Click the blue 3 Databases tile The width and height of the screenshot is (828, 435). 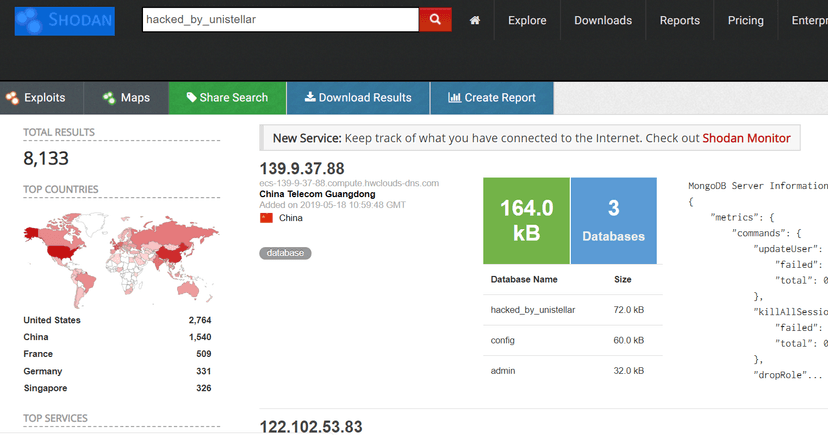(614, 221)
